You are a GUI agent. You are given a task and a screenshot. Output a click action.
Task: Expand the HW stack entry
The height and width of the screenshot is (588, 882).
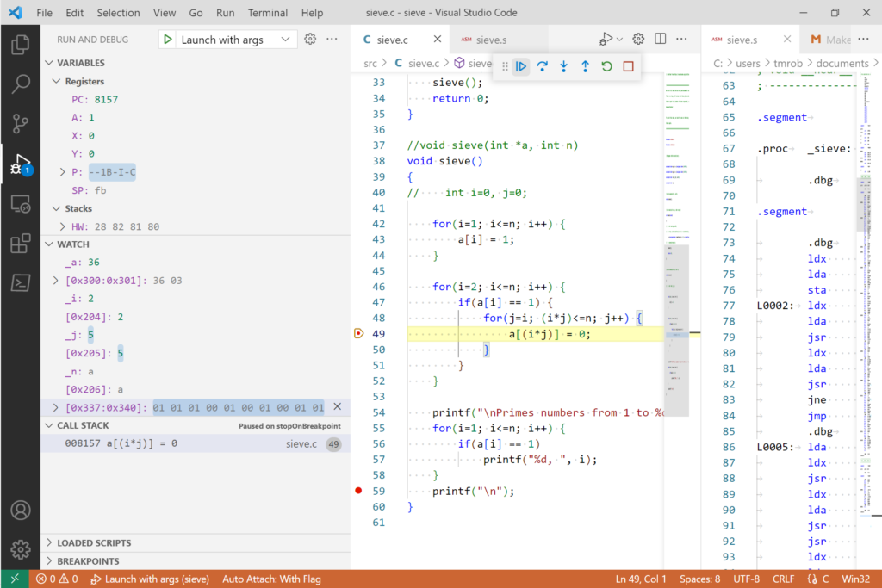click(x=62, y=226)
